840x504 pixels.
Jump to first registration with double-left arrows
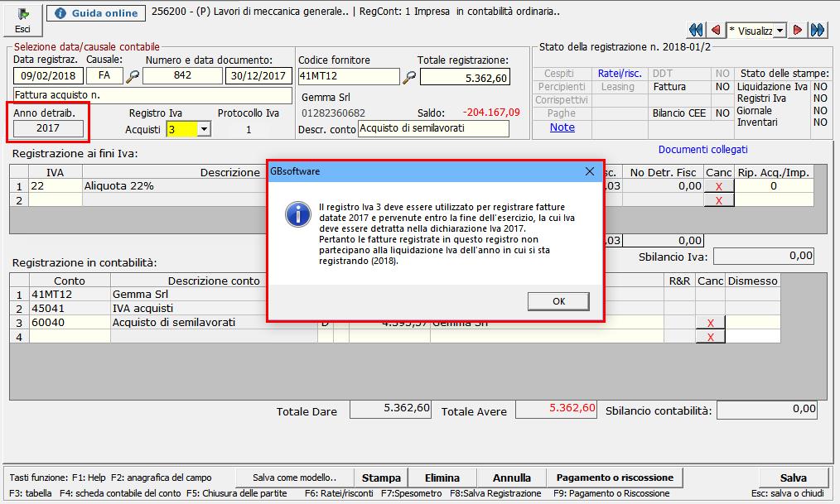click(694, 29)
